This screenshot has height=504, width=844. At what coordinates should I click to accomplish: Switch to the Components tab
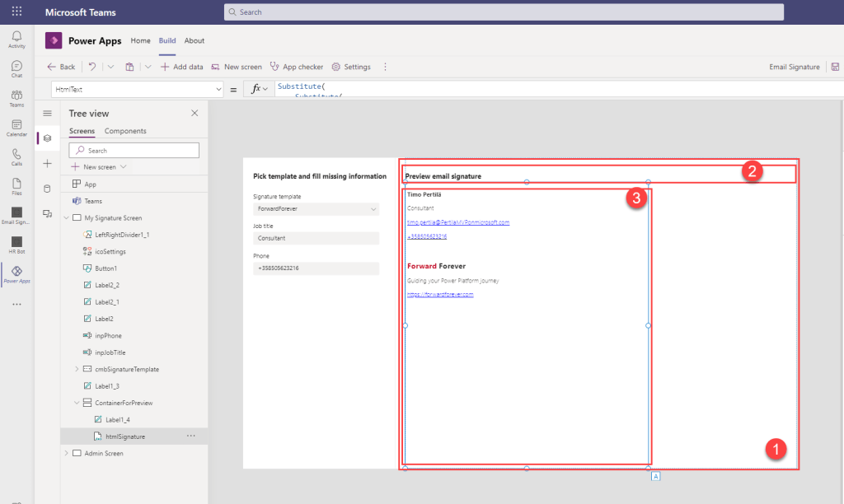click(125, 131)
